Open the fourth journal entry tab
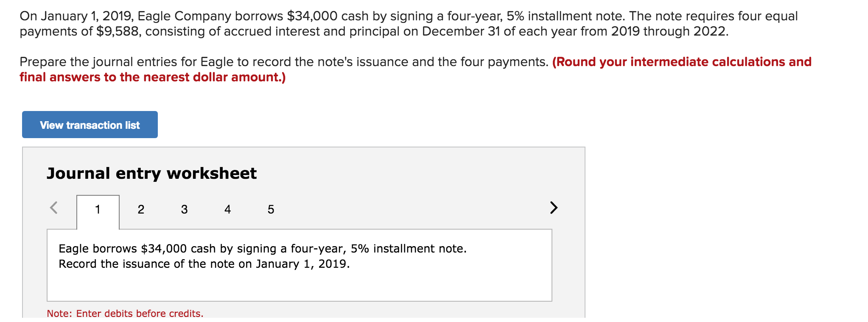The width and height of the screenshot is (868, 322). pyautogui.click(x=227, y=209)
